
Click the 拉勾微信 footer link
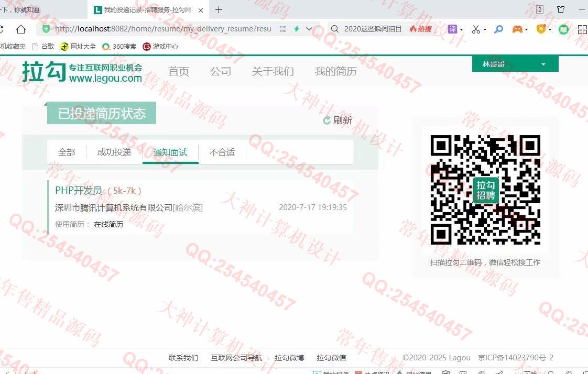pyautogui.click(x=331, y=358)
